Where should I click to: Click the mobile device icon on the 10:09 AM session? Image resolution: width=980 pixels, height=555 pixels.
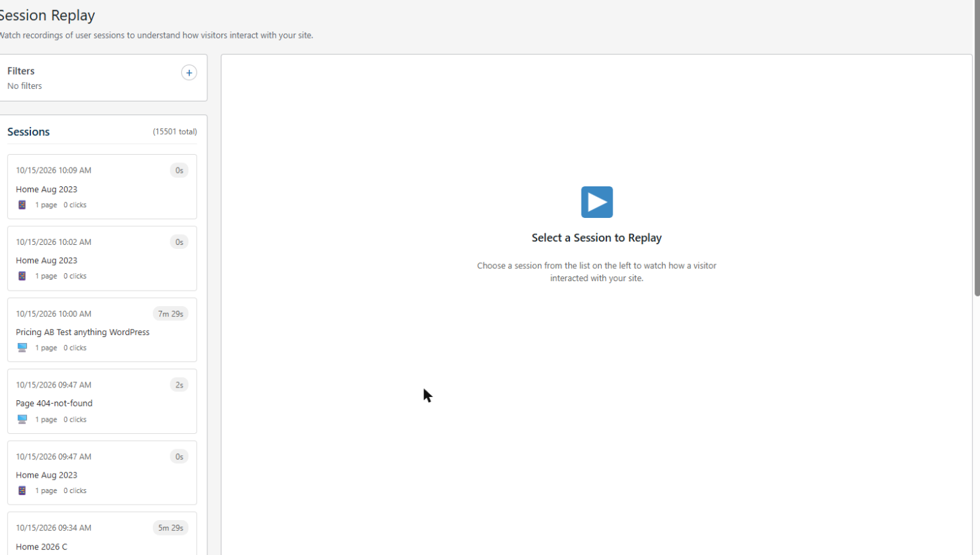[22, 205]
